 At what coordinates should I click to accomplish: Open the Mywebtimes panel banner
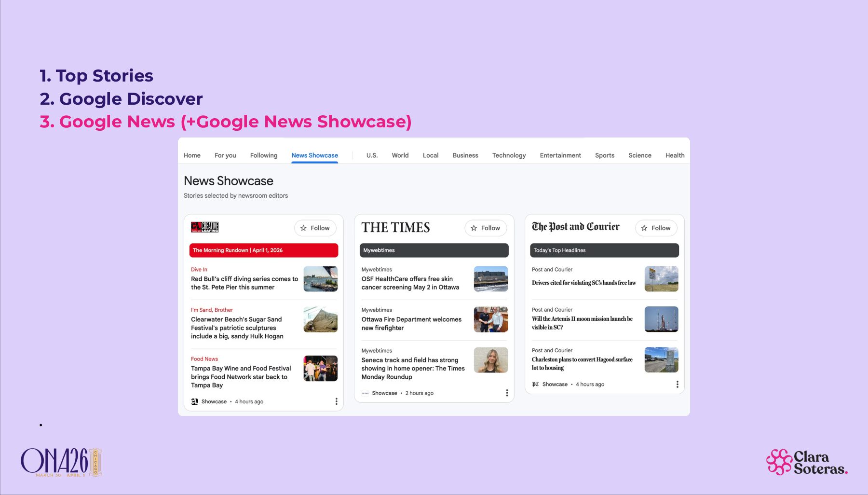(434, 250)
